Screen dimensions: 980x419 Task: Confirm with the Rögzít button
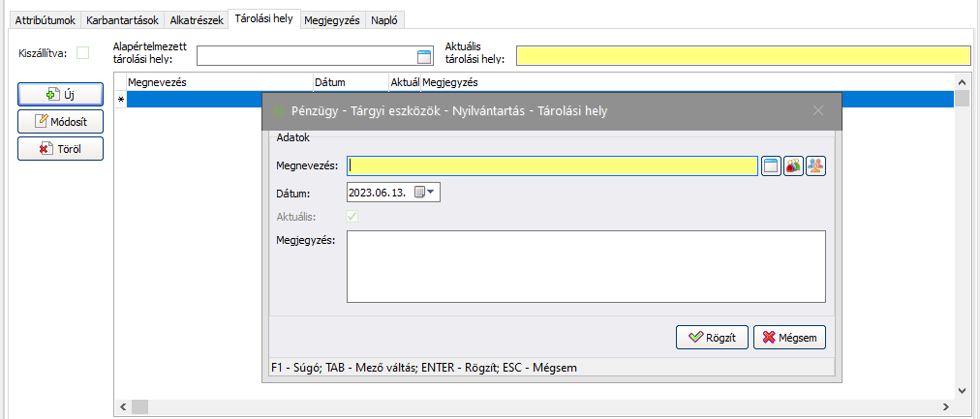pyautogui.click(x=712, y=338)
